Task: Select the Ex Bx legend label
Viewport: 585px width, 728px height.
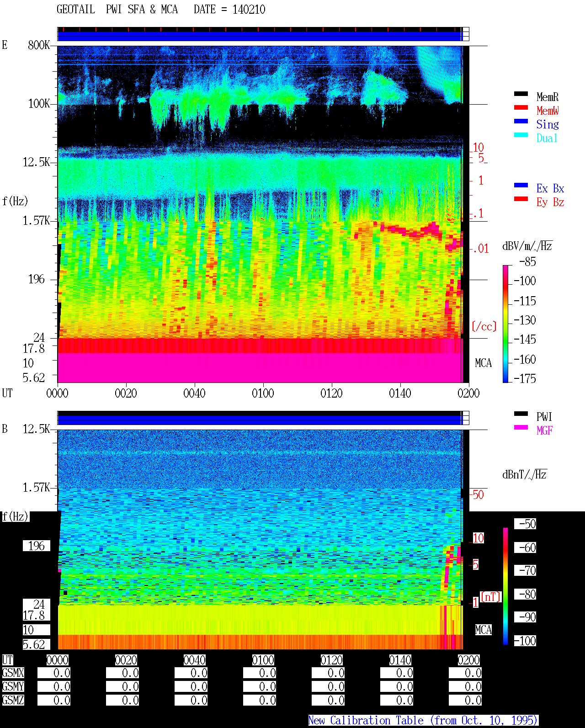Action: 550,188
